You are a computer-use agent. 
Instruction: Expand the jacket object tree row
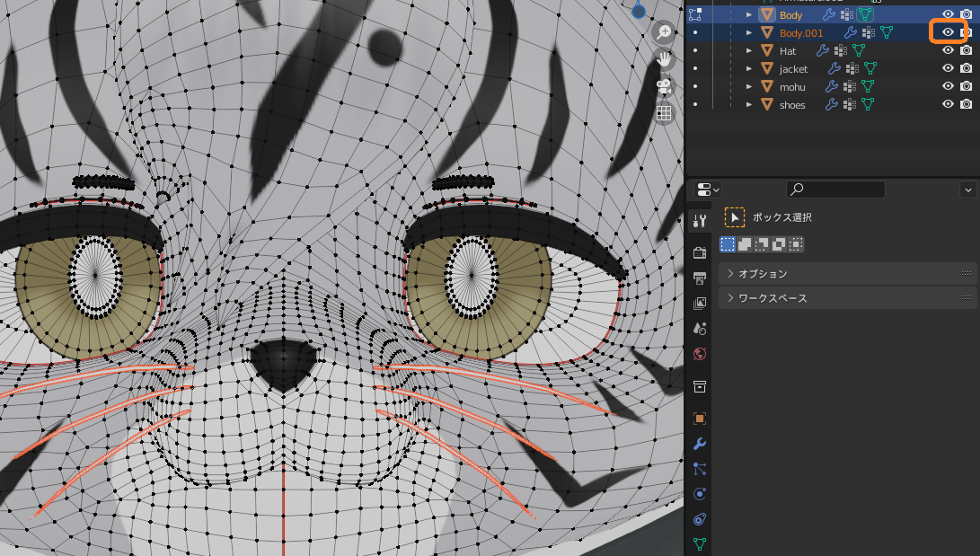749,69
